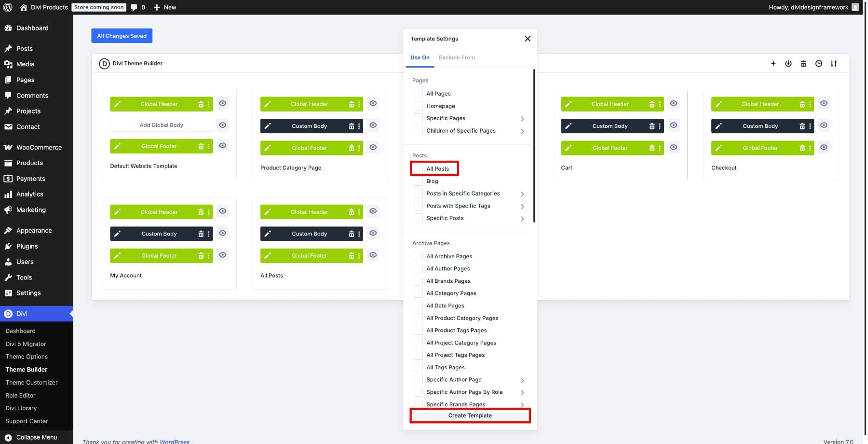
Task: Edit Custom Body in My Account template
Action: pyautogui.click(x=118, y=234)
